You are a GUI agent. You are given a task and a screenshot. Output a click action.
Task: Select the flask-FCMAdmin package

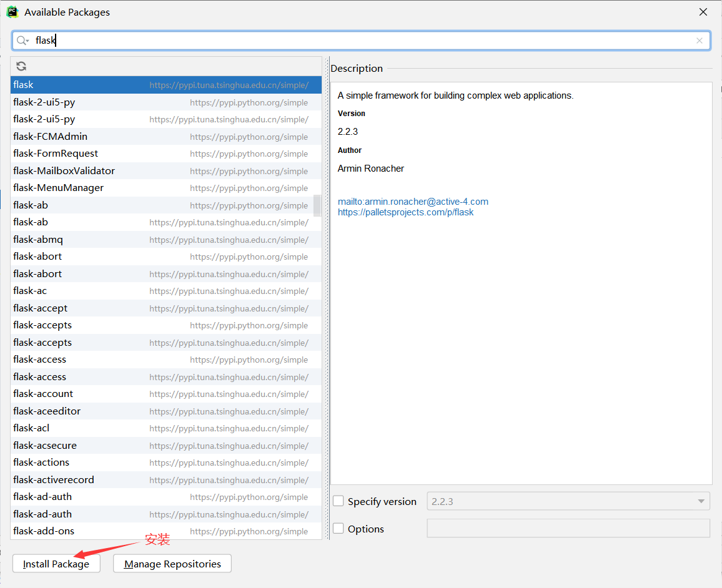point(166,136)
